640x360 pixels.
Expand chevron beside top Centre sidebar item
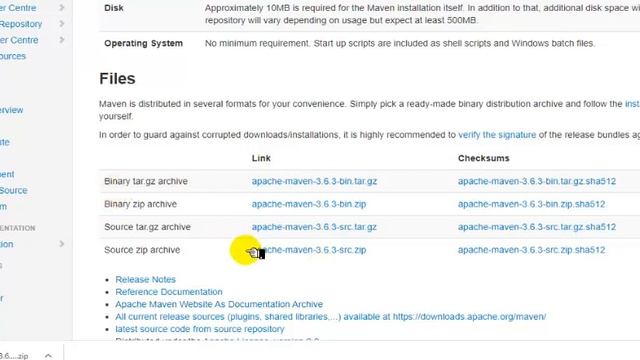[62, 7]
